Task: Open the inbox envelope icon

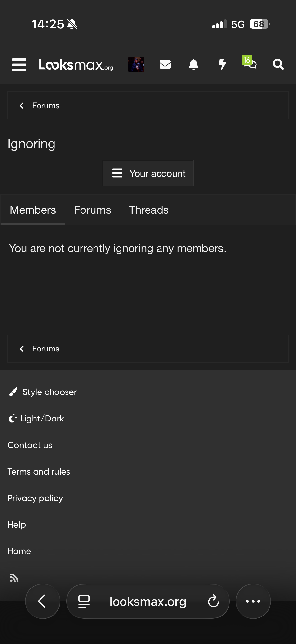Action: [165, 65]
